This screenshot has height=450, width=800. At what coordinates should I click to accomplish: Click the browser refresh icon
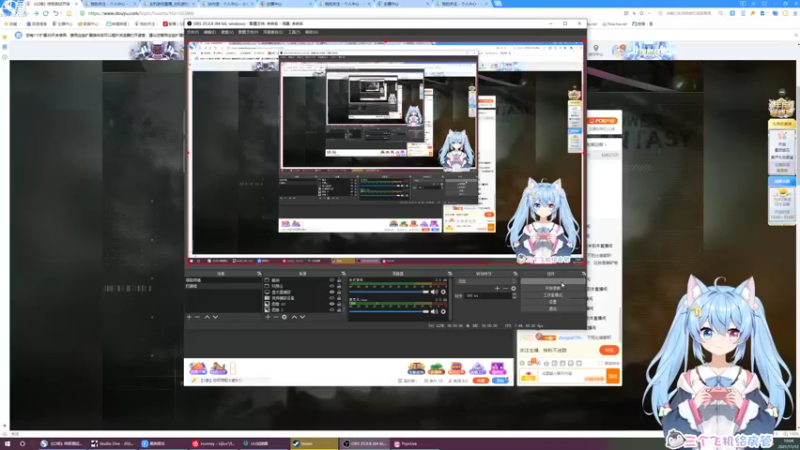click(46, 13)
